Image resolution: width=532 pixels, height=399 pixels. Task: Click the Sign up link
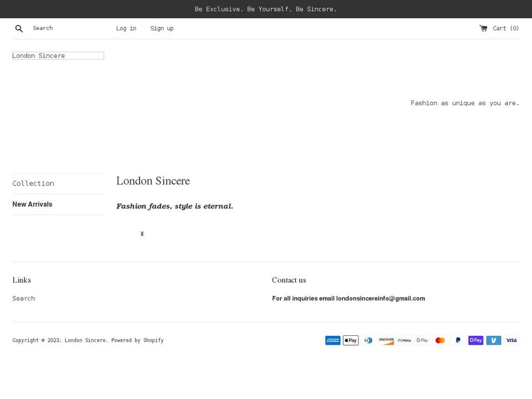[x=162, y=28]
